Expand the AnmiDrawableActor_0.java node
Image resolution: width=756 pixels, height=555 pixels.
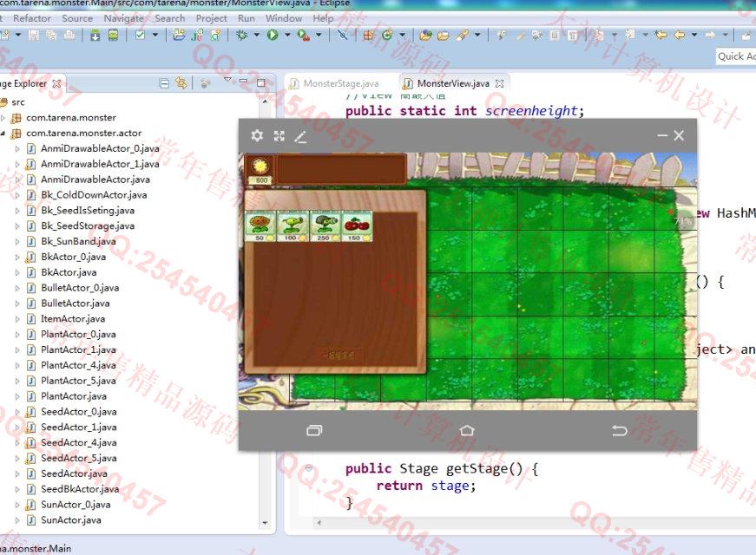click(17, 149)
